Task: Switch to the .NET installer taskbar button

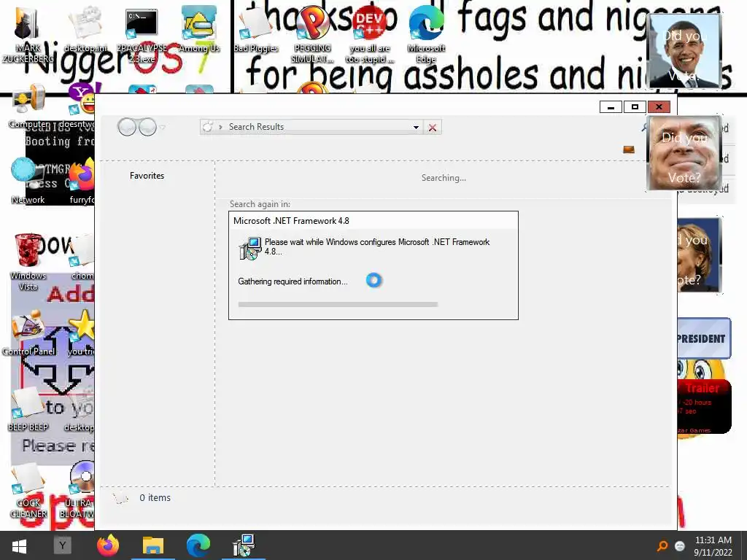Action: click(x=244, y=545)
